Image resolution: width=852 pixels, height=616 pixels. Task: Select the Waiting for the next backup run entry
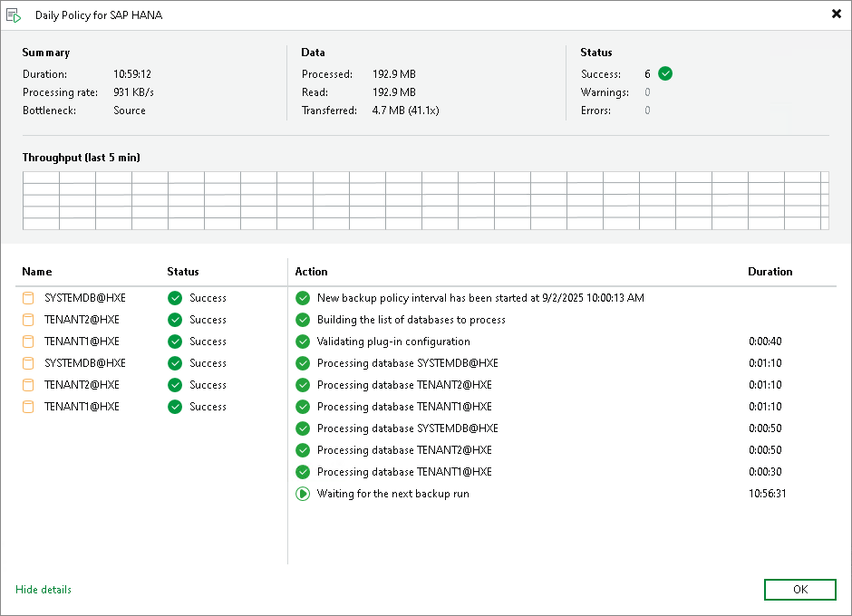click(x=392, y=494)
